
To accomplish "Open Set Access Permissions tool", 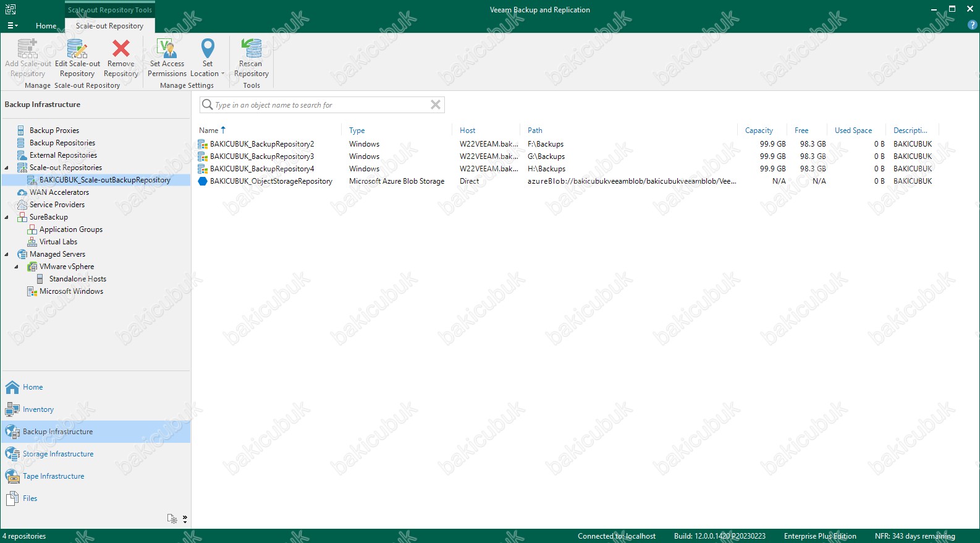I will click(167, 58).
